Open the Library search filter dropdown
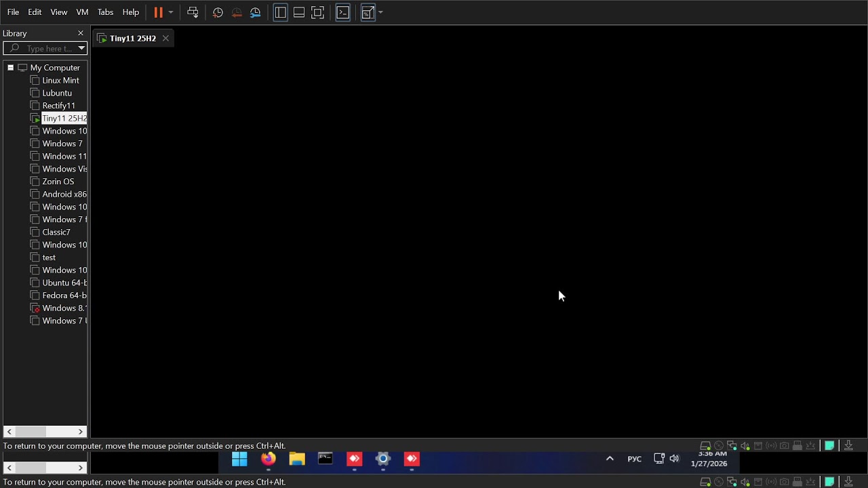868x488 pixels. 81,48
